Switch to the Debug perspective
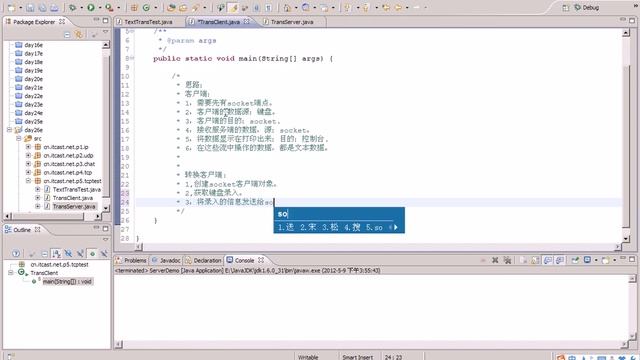Image resolution: width=640 pixels, height=360 pixels. point(587,7)
